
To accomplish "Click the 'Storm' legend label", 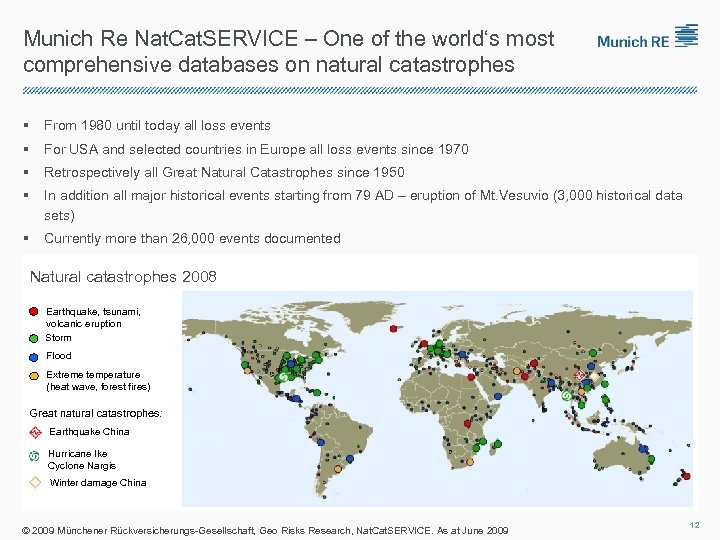I will [58, 338].
